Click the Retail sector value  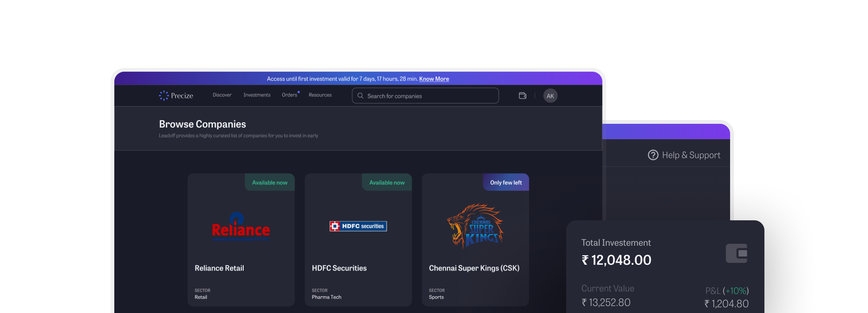pyautogui.click(x=200, y=297)
